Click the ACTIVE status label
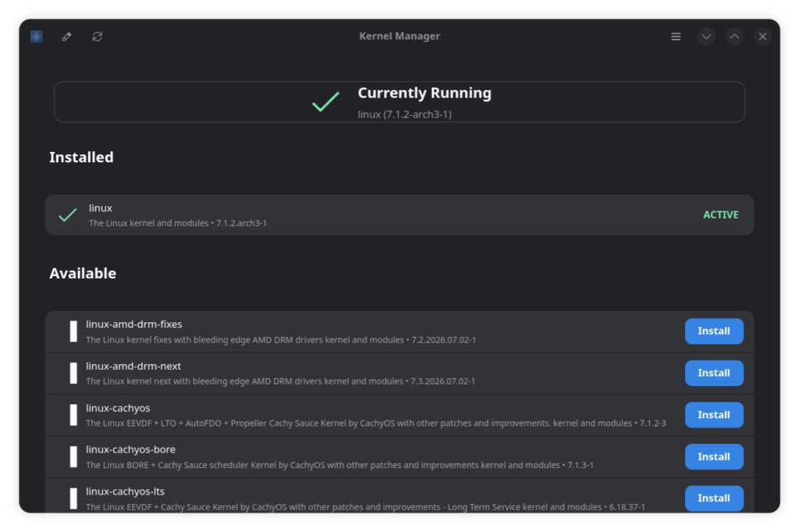The width and height of the screenshot is (799, 532). pyautogui.click(x=720, y=215)
